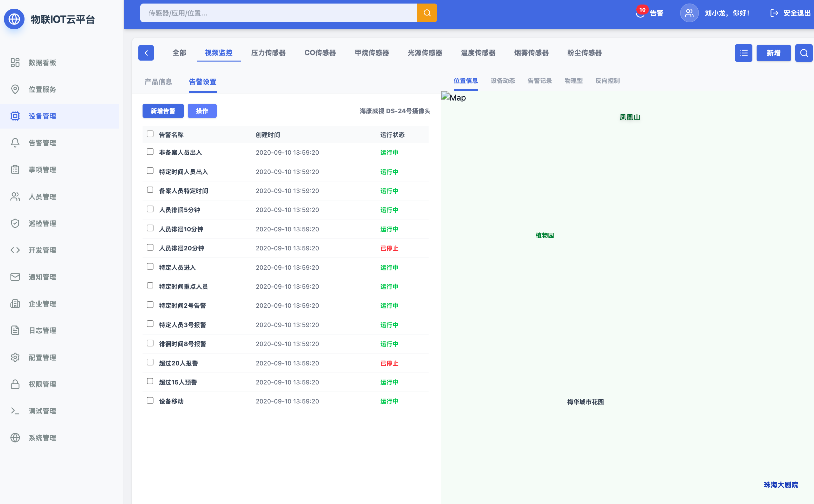Click the 凤凰山 map label
This screenshot has width=814, height=504.
pos(630,117)
